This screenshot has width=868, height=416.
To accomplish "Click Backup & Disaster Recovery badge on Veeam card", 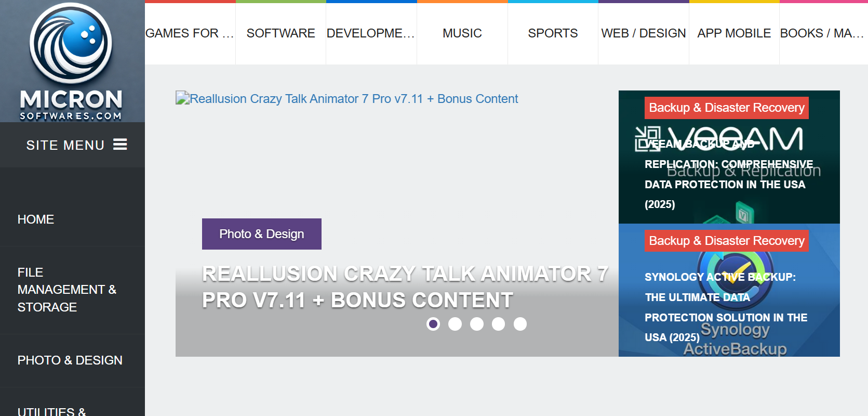I will click(x=727, y=108).
